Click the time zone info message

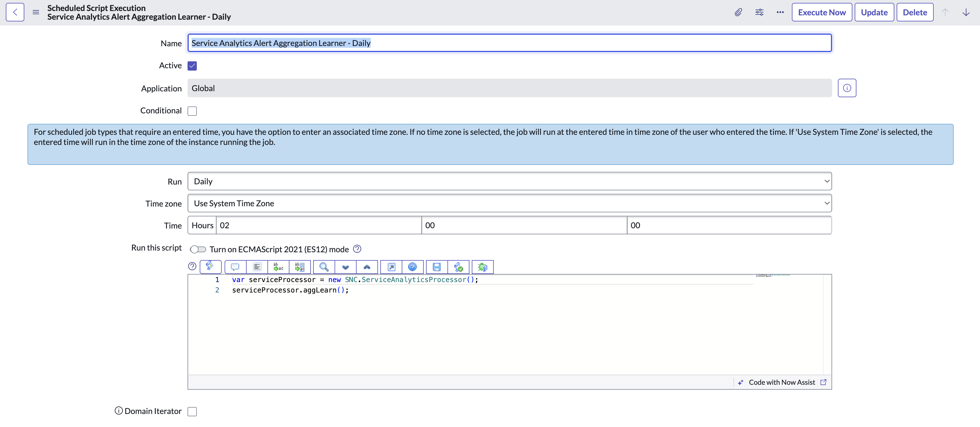(x=490, y=144)
